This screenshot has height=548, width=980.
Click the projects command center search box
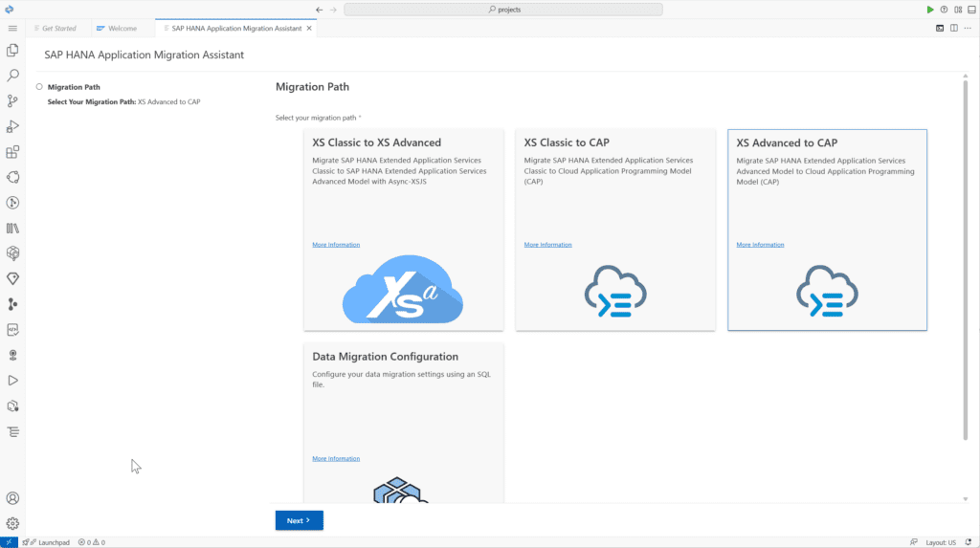click(x=503, y=10)
